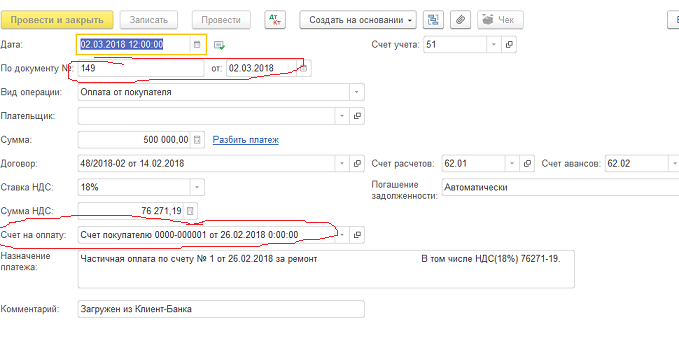Open calendar picker in Дата field
The image size is (679, 364).
[197, 45]
